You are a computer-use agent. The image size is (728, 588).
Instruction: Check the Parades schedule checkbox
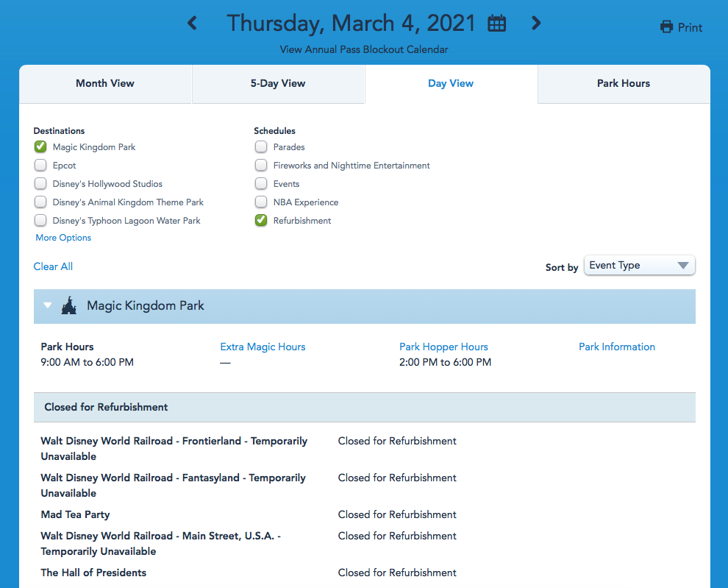261,147
